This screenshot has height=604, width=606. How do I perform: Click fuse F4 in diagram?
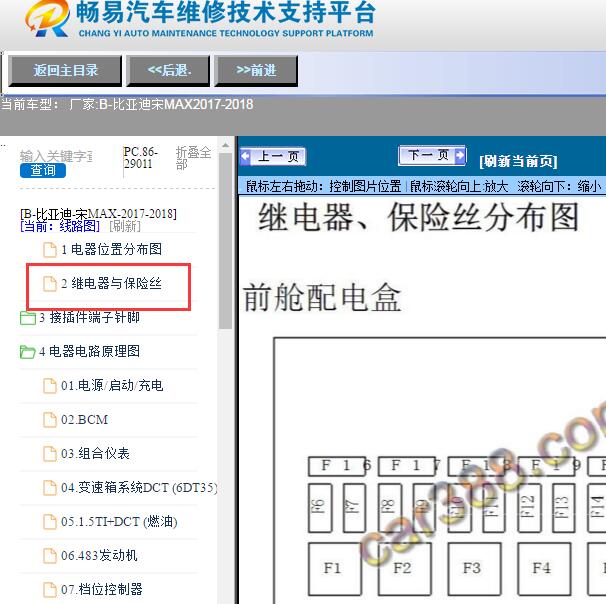[x=544, y=569]
